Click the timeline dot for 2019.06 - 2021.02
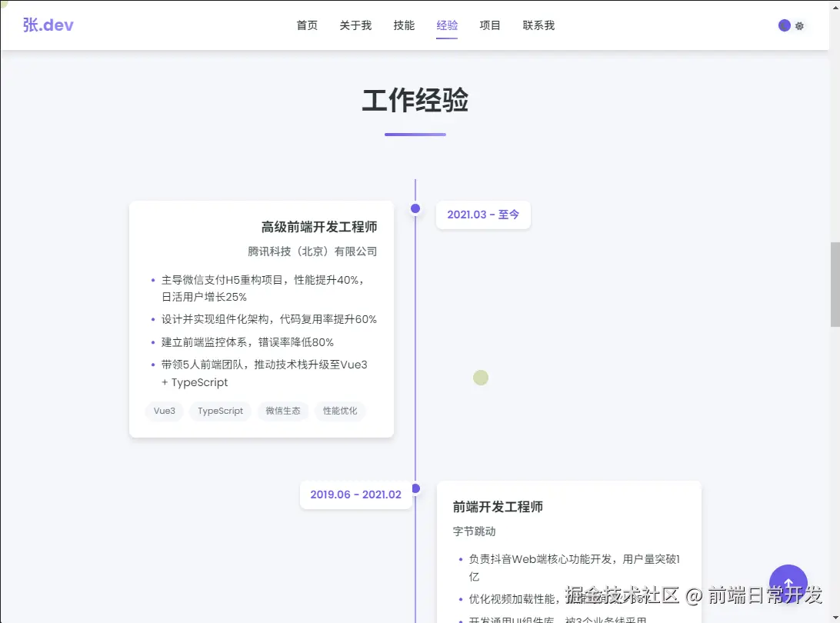The image size is (840, 623). click(415, 488)
